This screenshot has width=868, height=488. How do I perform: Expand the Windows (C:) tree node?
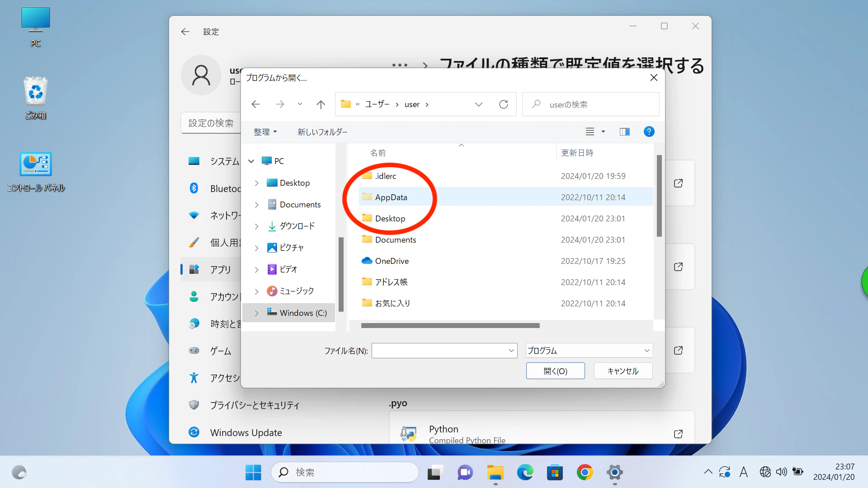point(256,313)
